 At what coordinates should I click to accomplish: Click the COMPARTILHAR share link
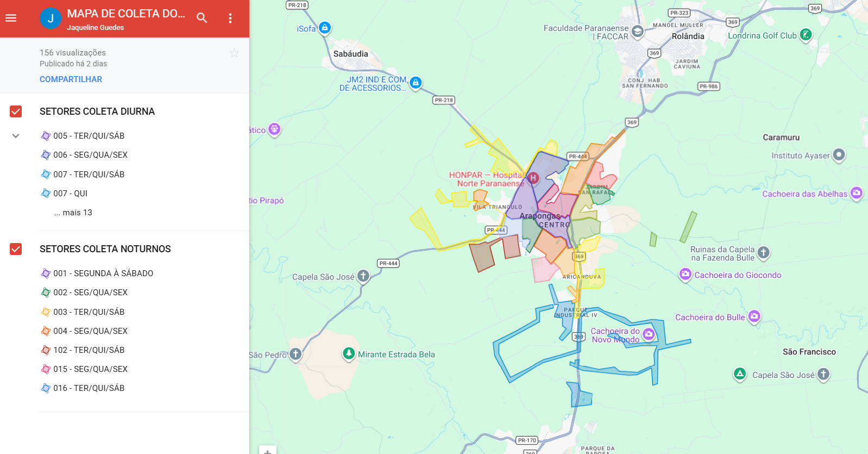point(71,79)
